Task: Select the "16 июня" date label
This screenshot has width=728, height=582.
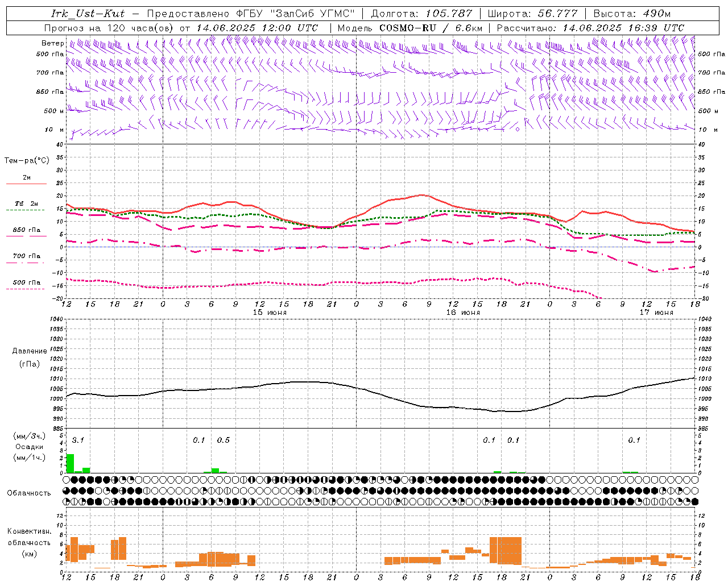Action: pos(463,313)
